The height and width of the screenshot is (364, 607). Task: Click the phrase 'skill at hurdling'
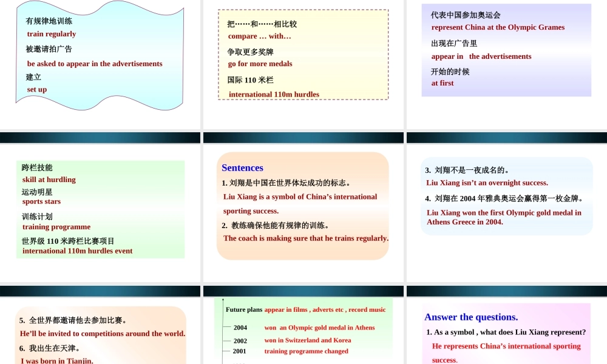49,180
